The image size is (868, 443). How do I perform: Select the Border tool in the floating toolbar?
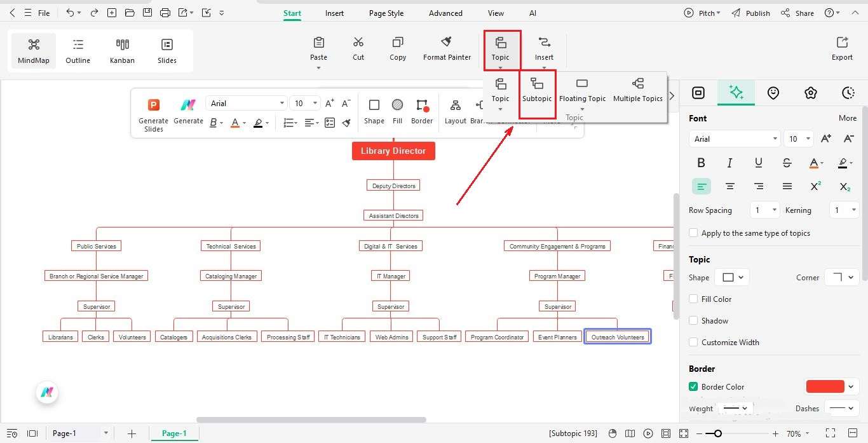click(x=422, y=112)
